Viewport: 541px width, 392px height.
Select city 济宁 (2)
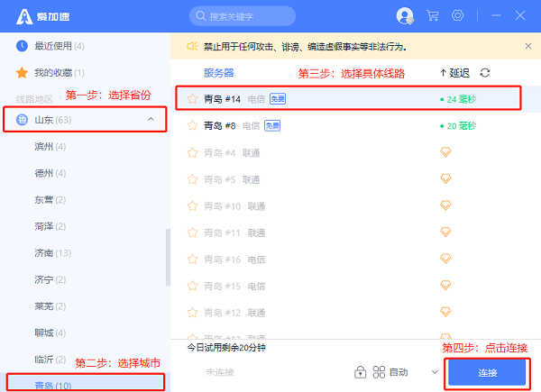coord(50,279)
